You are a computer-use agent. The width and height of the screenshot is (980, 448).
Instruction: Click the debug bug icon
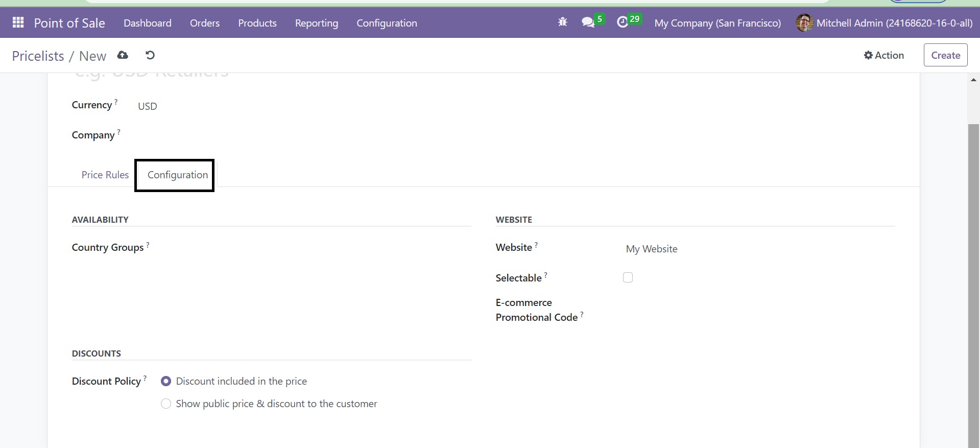[562, 22]
